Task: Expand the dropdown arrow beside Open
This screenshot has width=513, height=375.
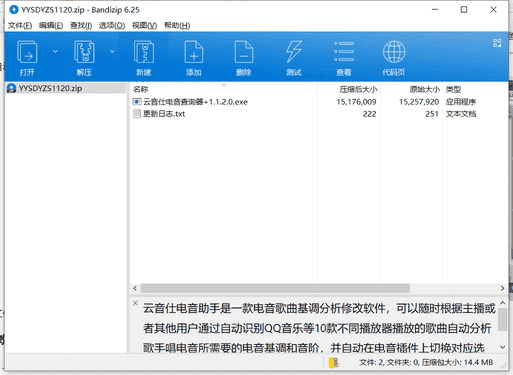Action: pos(55,51)
